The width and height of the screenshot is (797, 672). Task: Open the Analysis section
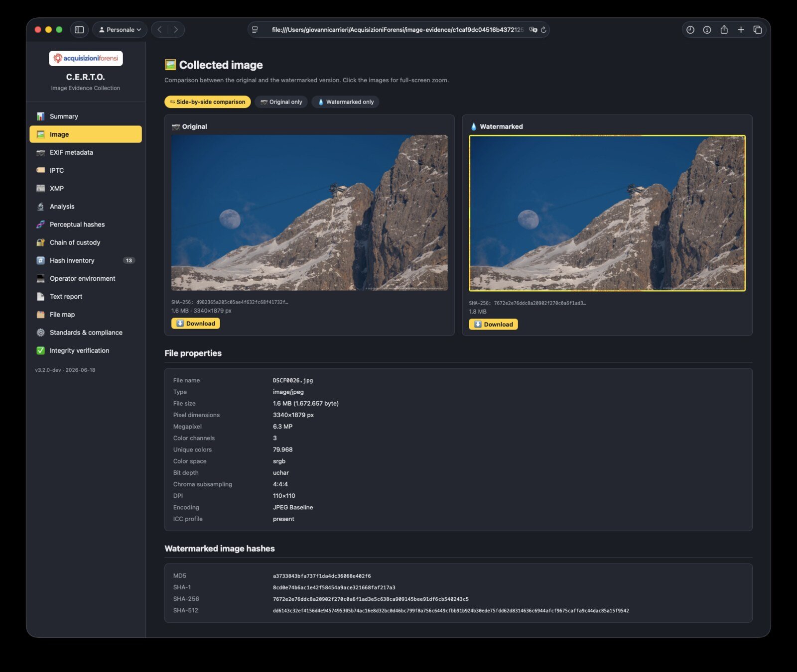(x=85, y=206)
